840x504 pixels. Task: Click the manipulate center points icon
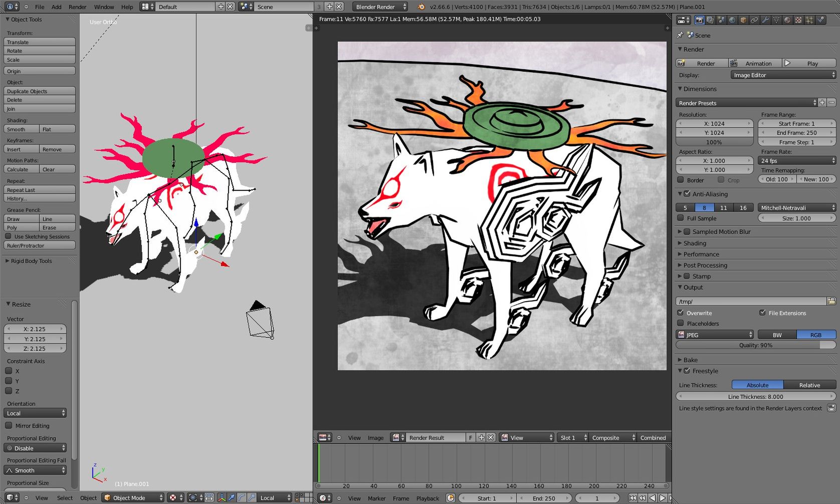(209, 498)
